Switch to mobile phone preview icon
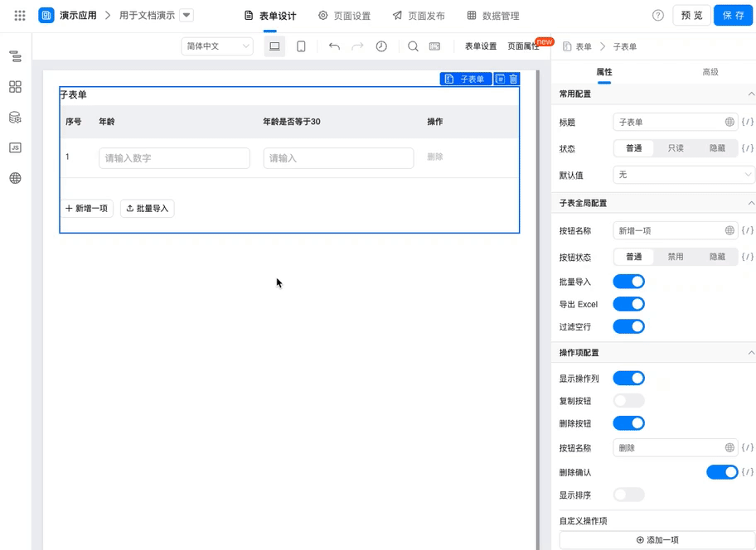Image resolution: width=756 pixels, height=550 pixels. click(301, 46)
